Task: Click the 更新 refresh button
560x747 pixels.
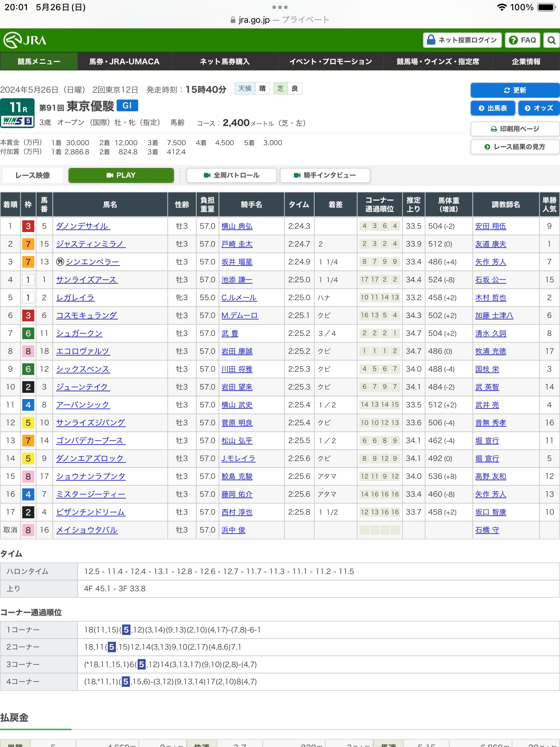Action: 515,90
